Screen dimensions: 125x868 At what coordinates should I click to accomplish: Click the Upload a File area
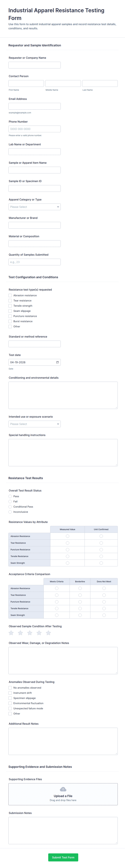(63, 794)
